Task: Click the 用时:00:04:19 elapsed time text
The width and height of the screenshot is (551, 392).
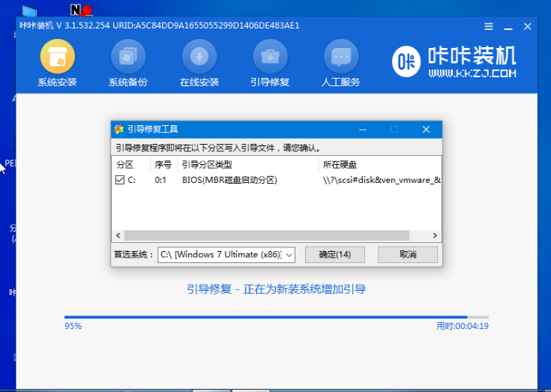Action: click(x=463, y=326)
